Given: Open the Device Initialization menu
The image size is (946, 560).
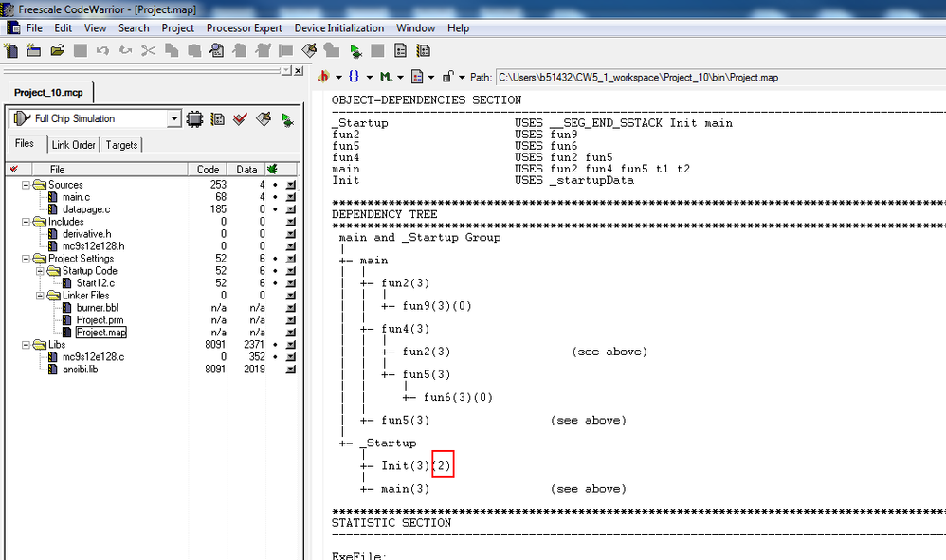Looking at the screenshot, I should (x=339, y=27).
